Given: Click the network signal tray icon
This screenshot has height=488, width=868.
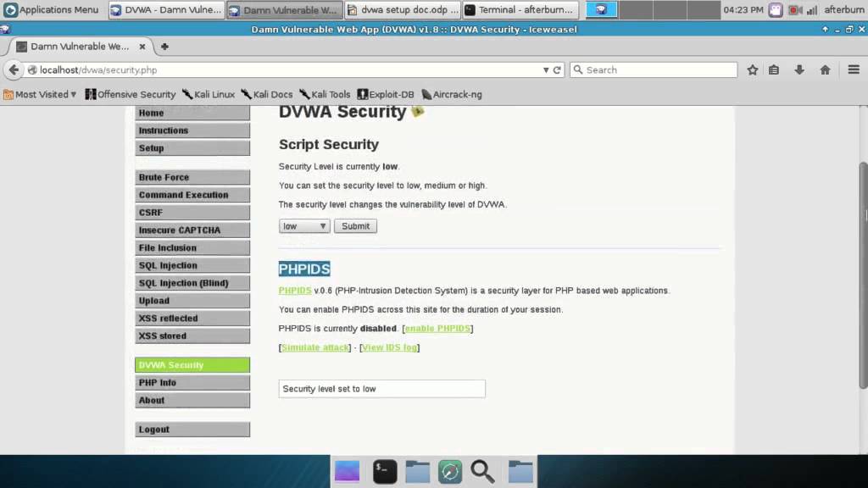Looking at the screenshot, I should click(x=812, y=10).
